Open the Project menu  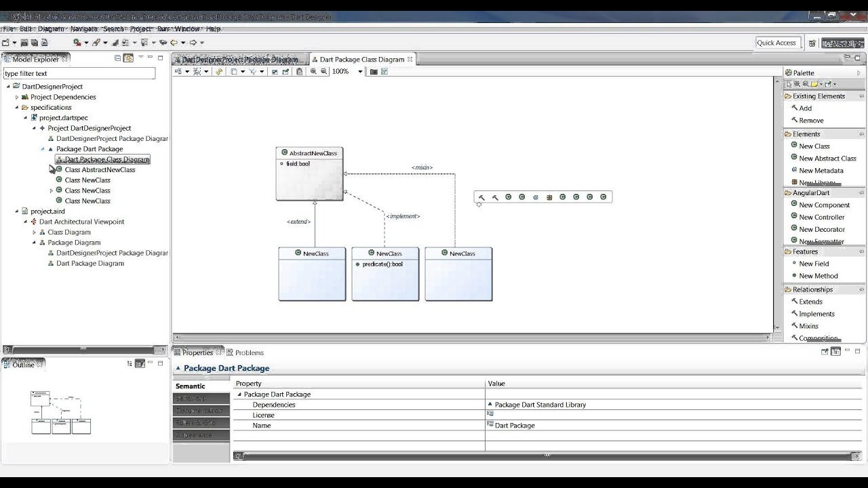[x=140, y=29]
